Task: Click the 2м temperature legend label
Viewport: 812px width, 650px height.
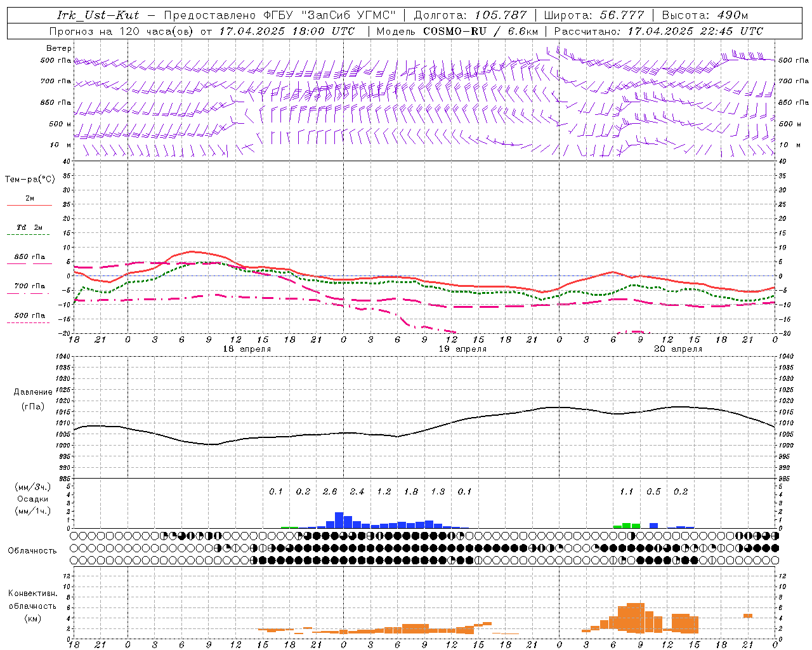Action: coord(30,199)
